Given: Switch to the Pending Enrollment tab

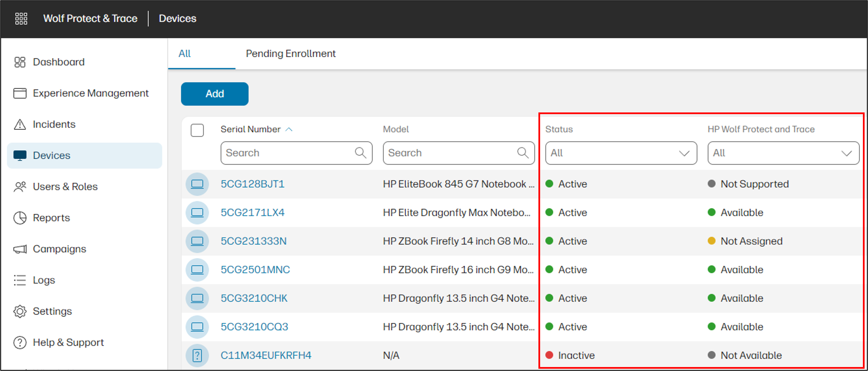Looking at the screenshot, I should [x=290, y=53].
